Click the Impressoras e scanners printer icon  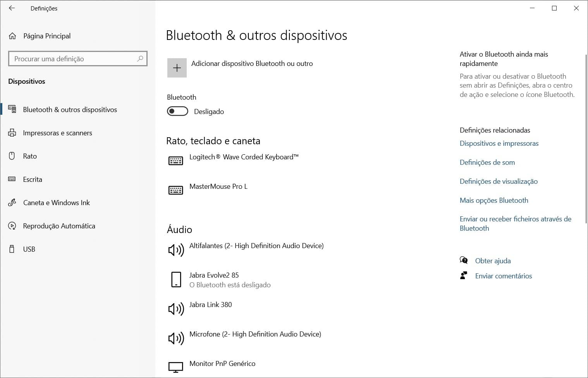(x=12, y=133)
